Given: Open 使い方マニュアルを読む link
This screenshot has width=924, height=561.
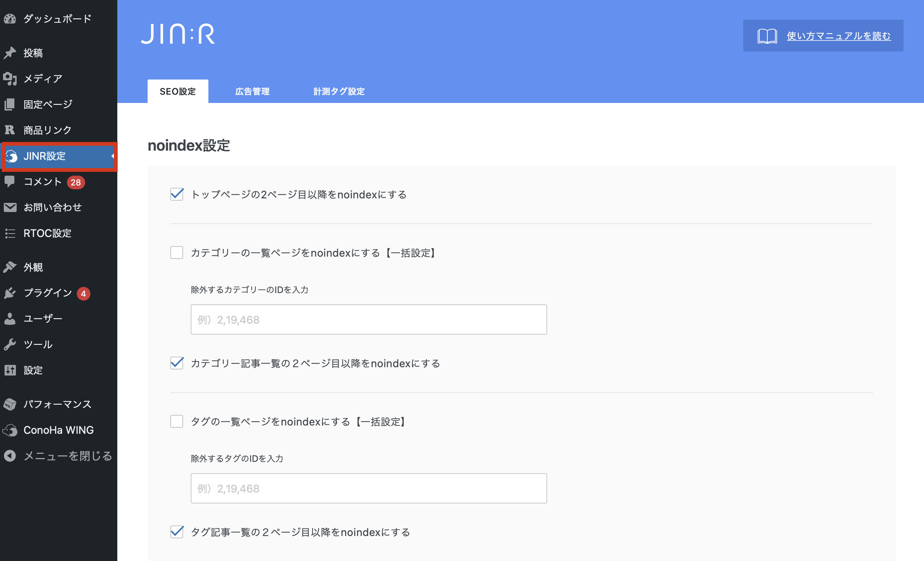Looking at the screenshot, I should [x=839, y=36].
